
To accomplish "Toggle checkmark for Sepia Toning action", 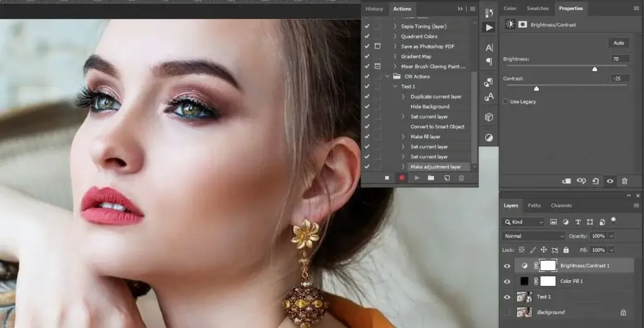I will coord(367,26).
